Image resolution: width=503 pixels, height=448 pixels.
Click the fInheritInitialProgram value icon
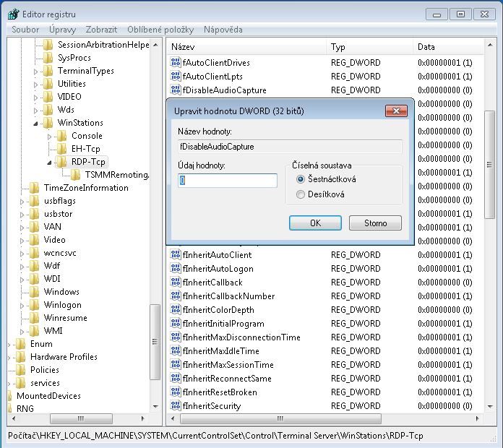point(176,324)
